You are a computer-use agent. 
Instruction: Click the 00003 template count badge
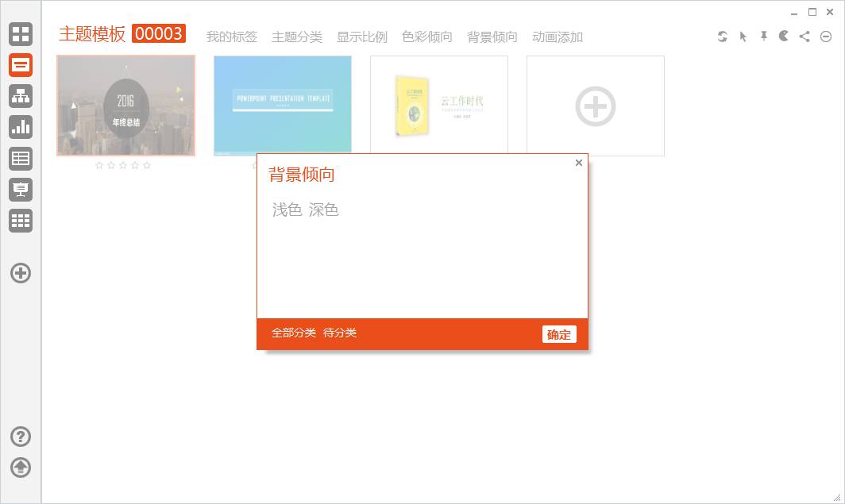click(x=159, y=33)
